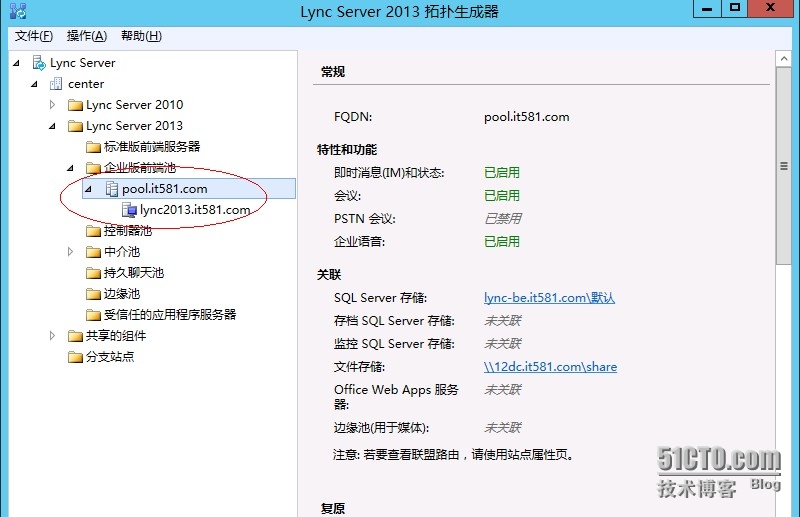Click the 受信任的应用程序服务器 folder icon
The width and height of the screenshot is (800, 517).
pos(93,315)
